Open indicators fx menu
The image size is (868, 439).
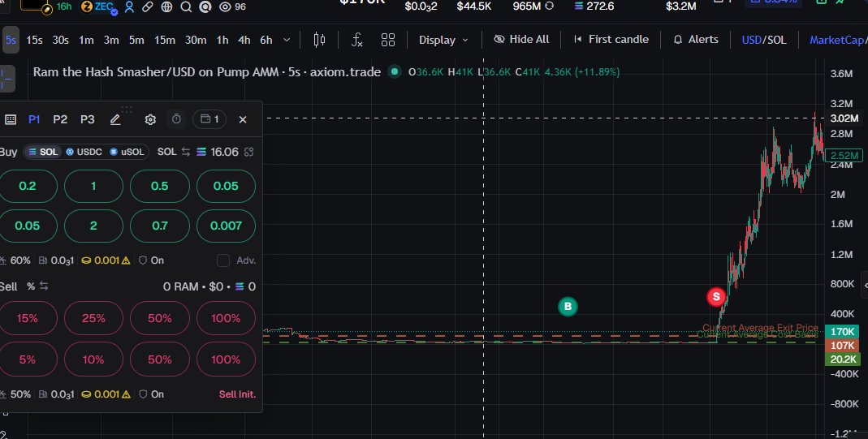coord(357,40)
